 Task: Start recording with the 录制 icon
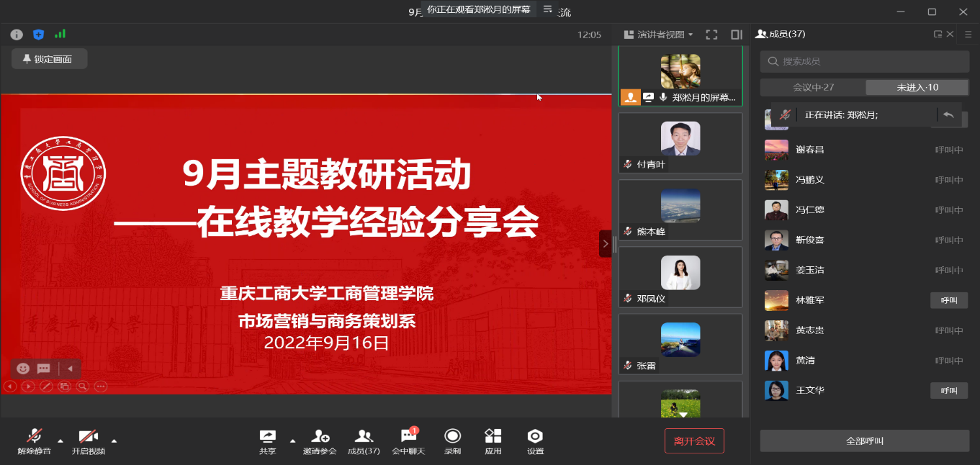click(452, 440)
